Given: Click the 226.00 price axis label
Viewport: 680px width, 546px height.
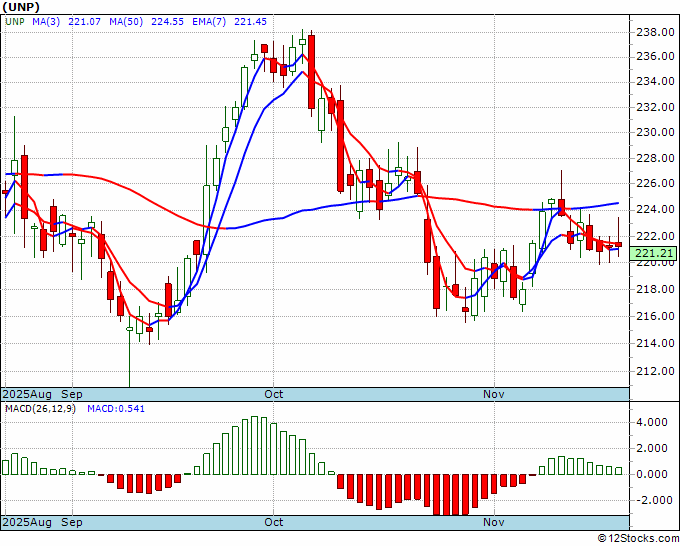Looking at the screenshot, I should (655, 183).
